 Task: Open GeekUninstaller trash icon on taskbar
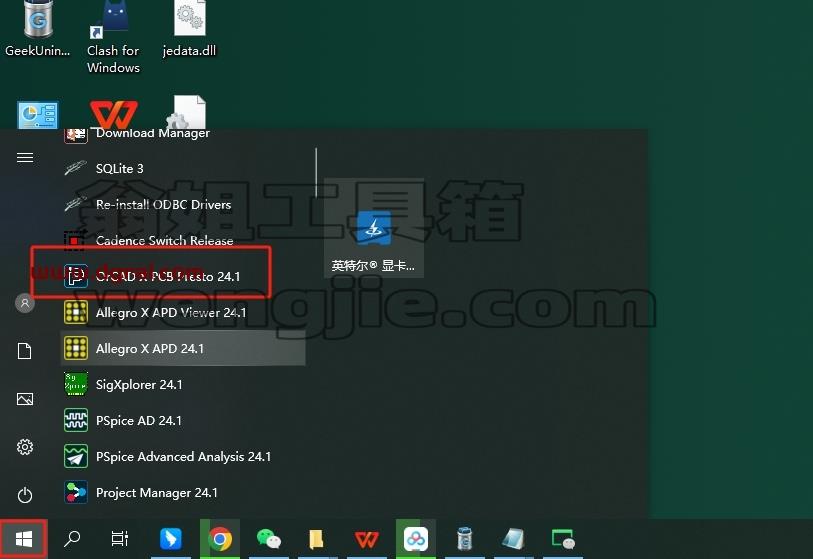(x=465, y=539)
